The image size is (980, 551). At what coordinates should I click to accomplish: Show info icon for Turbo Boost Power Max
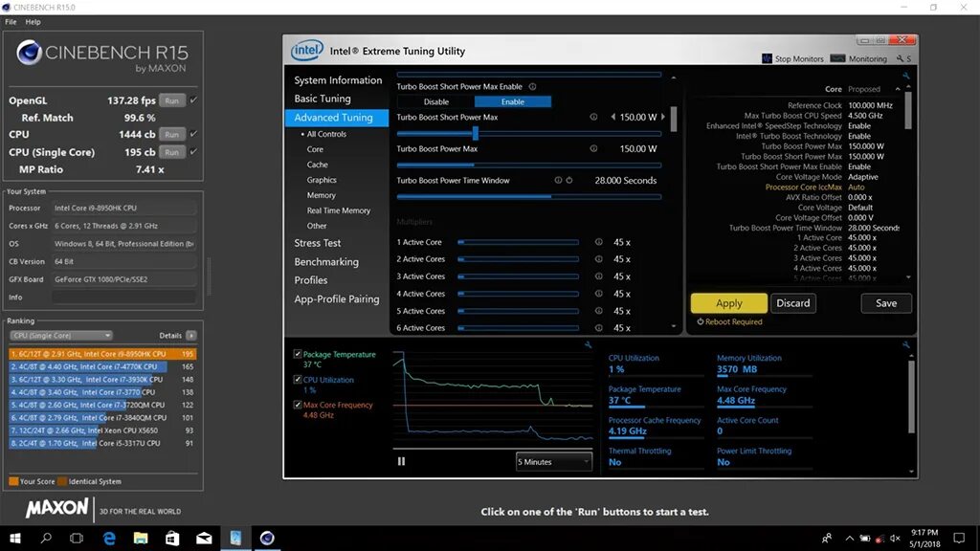(593, 148)
